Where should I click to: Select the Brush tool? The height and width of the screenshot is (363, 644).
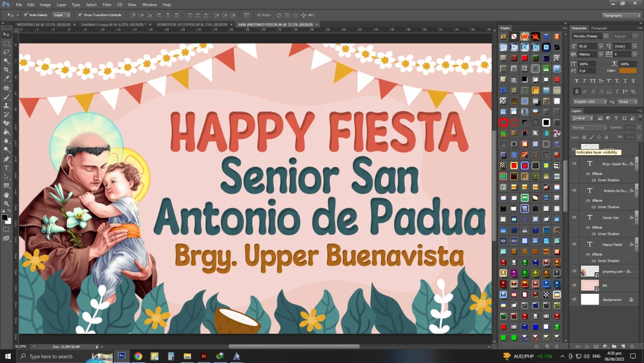(6, 97)
